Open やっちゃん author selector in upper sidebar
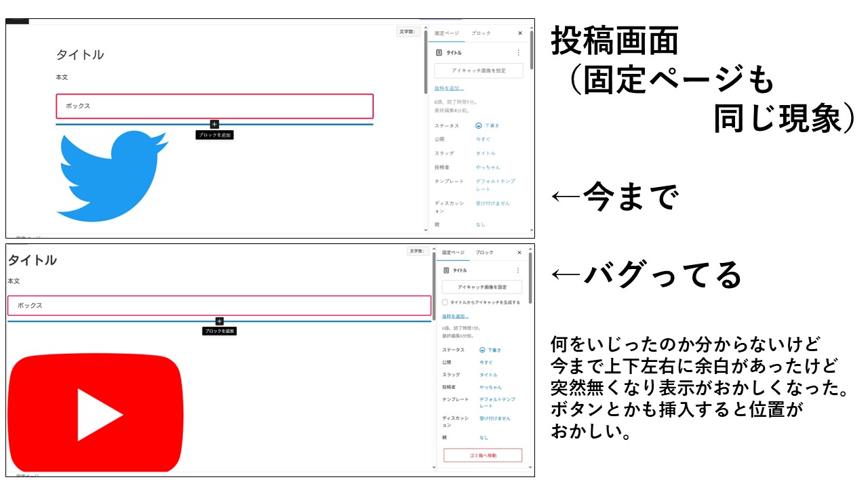The width and height of the screenshot is (868, 488). point(488,167)
